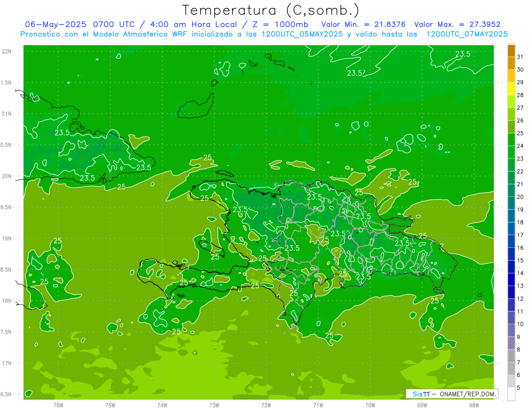
Task: Click the white swatch below the 5 label
Action: [x=511, y=394]
